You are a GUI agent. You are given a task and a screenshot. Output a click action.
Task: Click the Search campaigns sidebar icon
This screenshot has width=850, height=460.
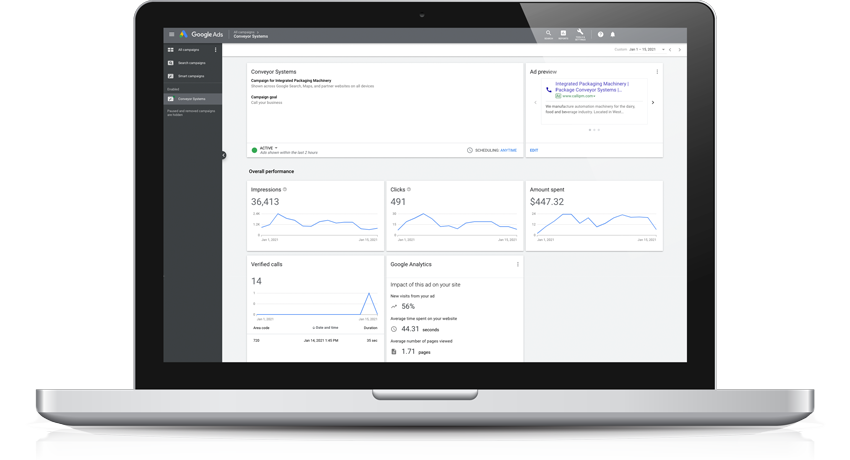coord(170,63)
